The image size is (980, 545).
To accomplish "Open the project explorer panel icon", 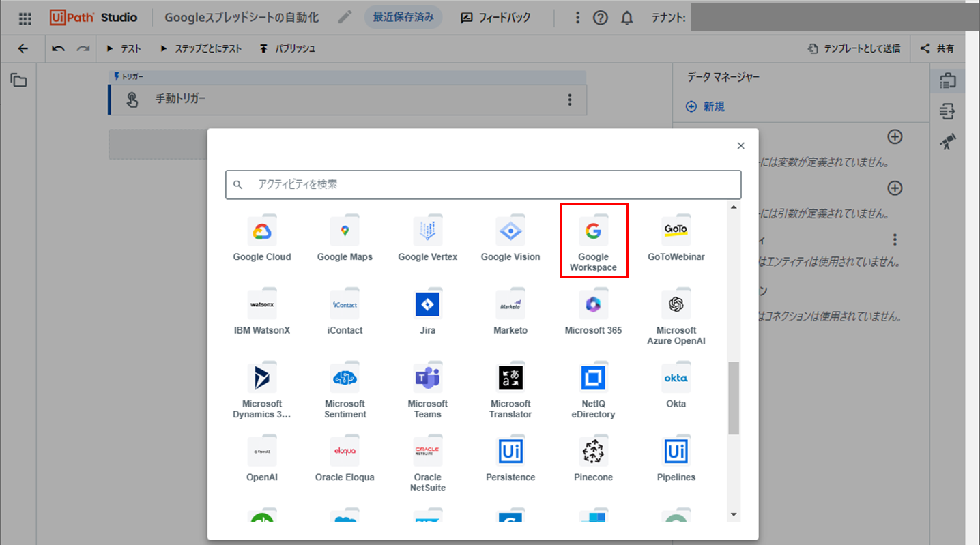I will 18,80.
